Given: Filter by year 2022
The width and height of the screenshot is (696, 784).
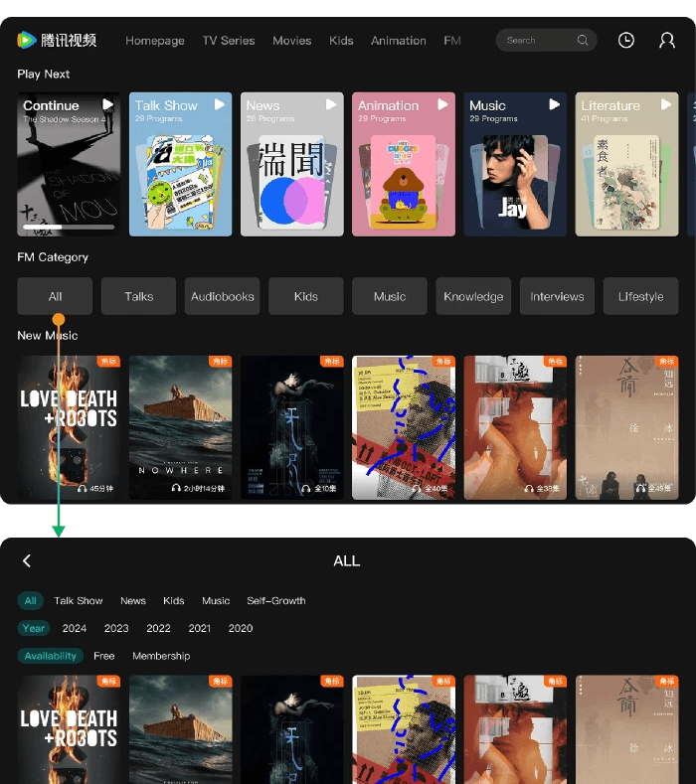Looking at the screenshot, I should tap(158, 628).
